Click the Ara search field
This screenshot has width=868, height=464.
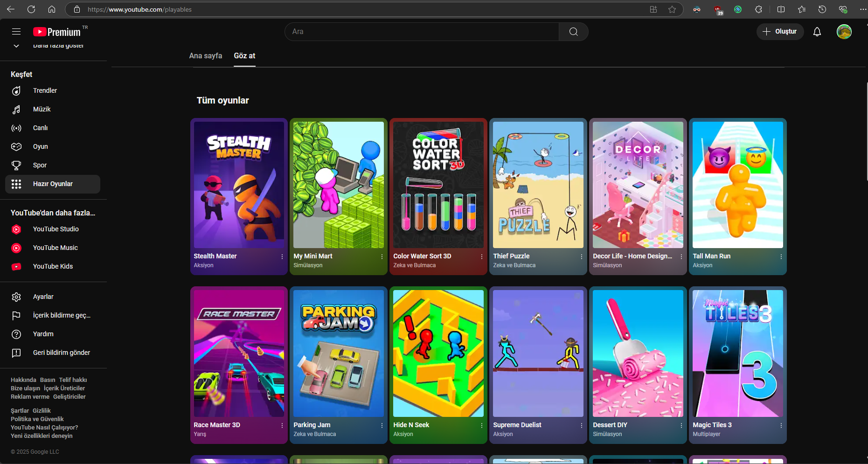pos(422,32)
